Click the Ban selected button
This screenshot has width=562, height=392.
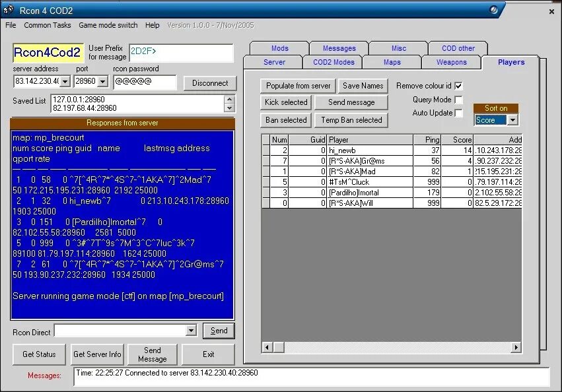(286, 120)
